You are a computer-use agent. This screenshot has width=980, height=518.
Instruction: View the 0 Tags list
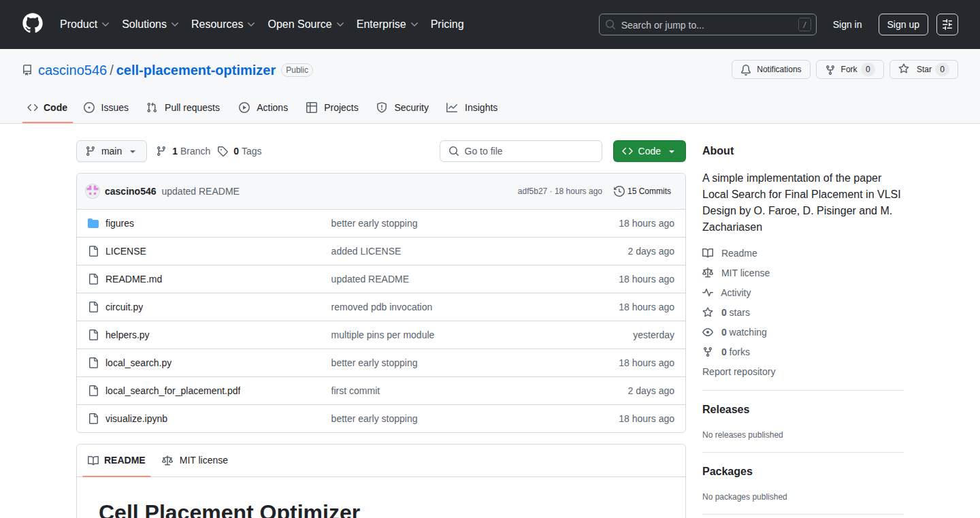tap(240, 151)
